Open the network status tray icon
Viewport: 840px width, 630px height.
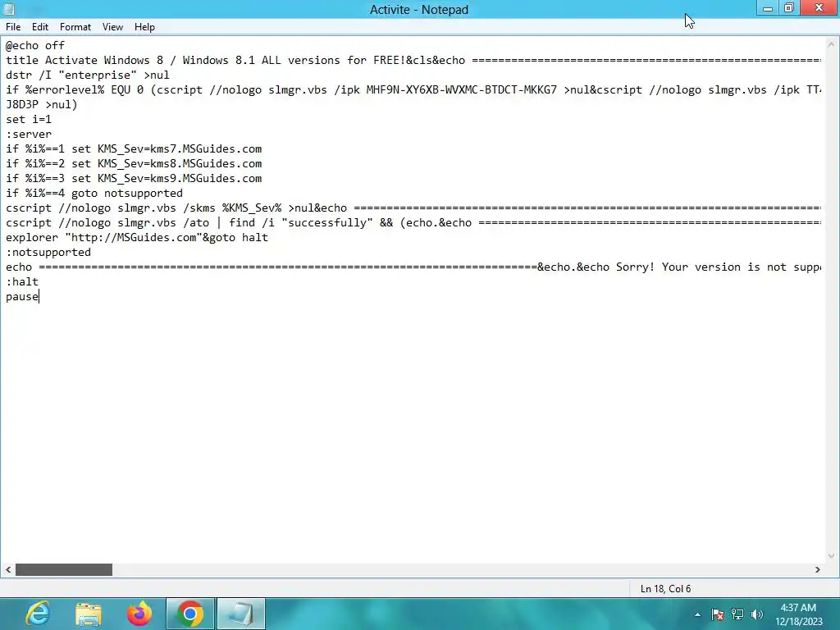pyautogui.click(x=737, y=614)
